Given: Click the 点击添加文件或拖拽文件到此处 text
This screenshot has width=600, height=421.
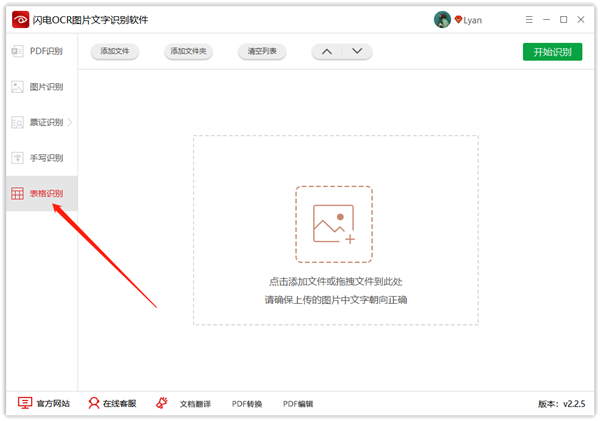Looking at the screenshot, I should click(336, 282).
